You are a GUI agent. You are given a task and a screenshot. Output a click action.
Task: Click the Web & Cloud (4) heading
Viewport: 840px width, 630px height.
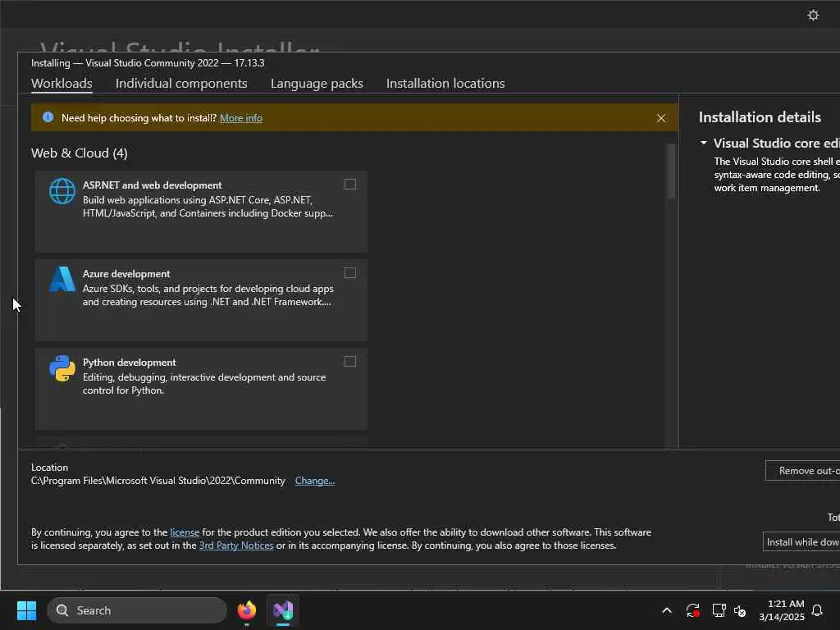coord(80,153)
